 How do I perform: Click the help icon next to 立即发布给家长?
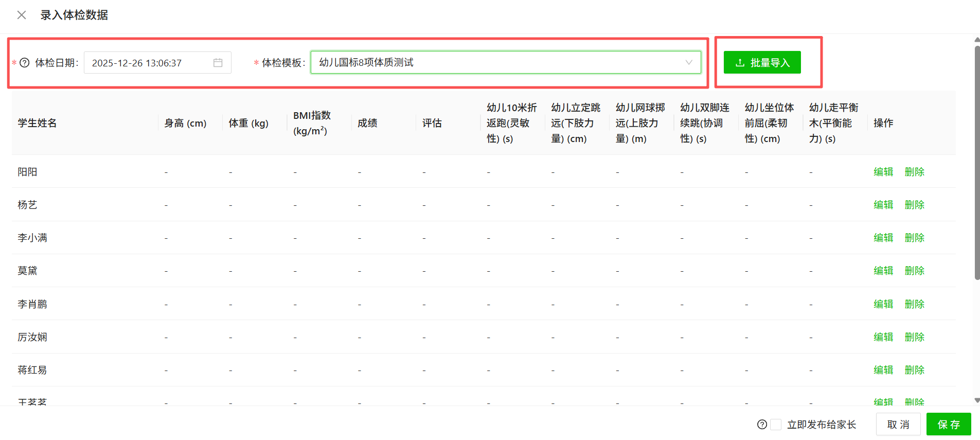tap(762, 425)
